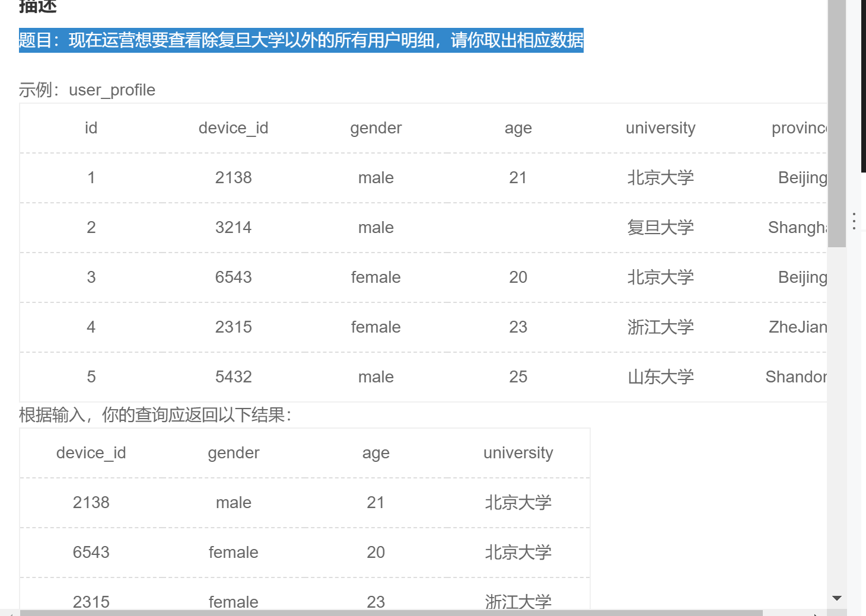Click id '5' cell

point(91,377)
